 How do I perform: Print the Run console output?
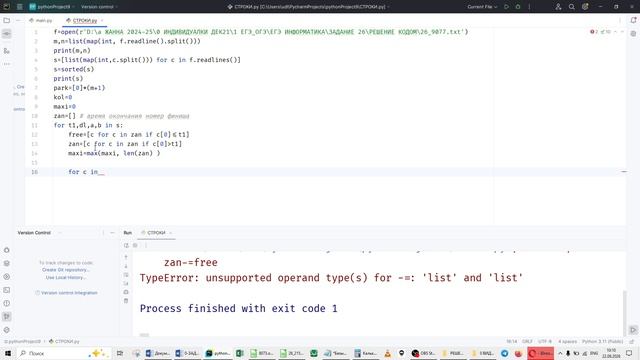click(x=126, y=292)
